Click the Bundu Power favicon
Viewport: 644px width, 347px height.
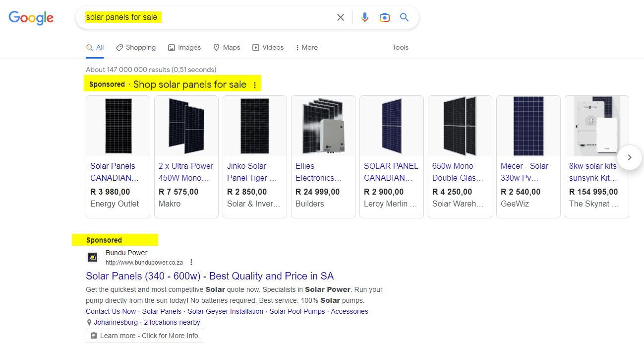[x=93, y=257]
